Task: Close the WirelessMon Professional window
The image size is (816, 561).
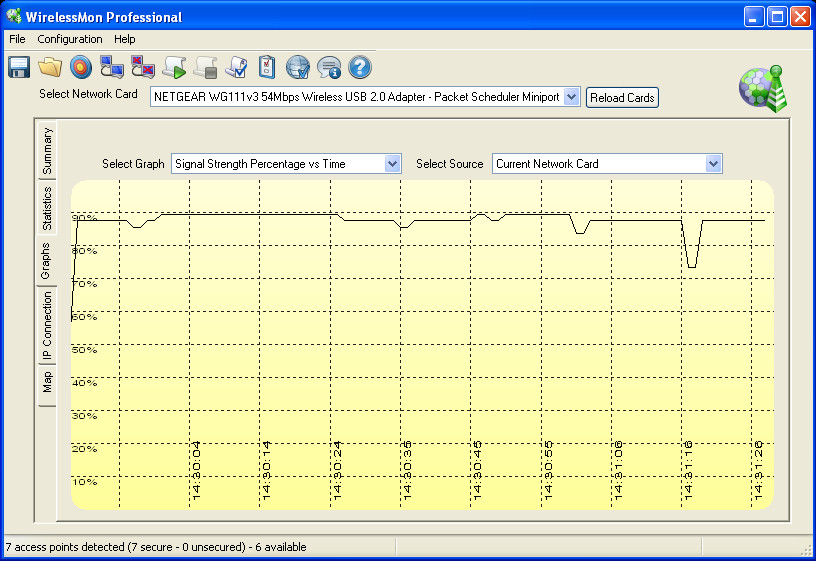Action: (800, 17)
